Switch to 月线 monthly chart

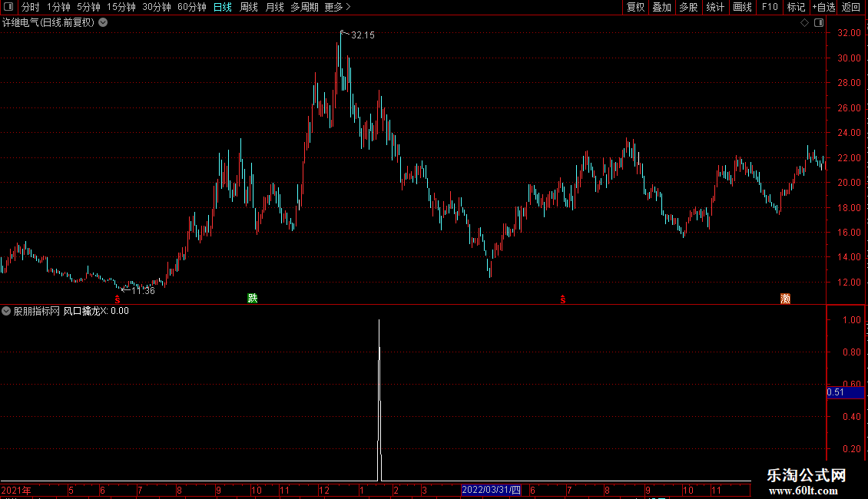point(274,7)
